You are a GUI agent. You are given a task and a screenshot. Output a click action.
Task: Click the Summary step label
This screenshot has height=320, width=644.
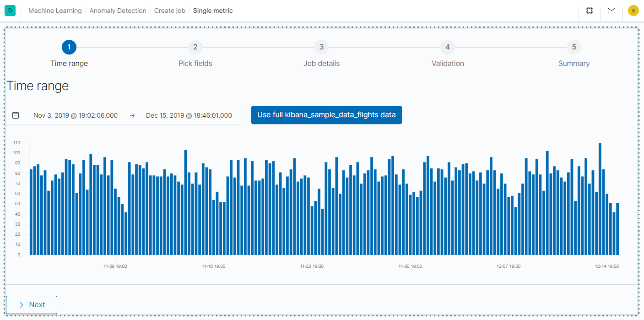[x=574, y=63]
